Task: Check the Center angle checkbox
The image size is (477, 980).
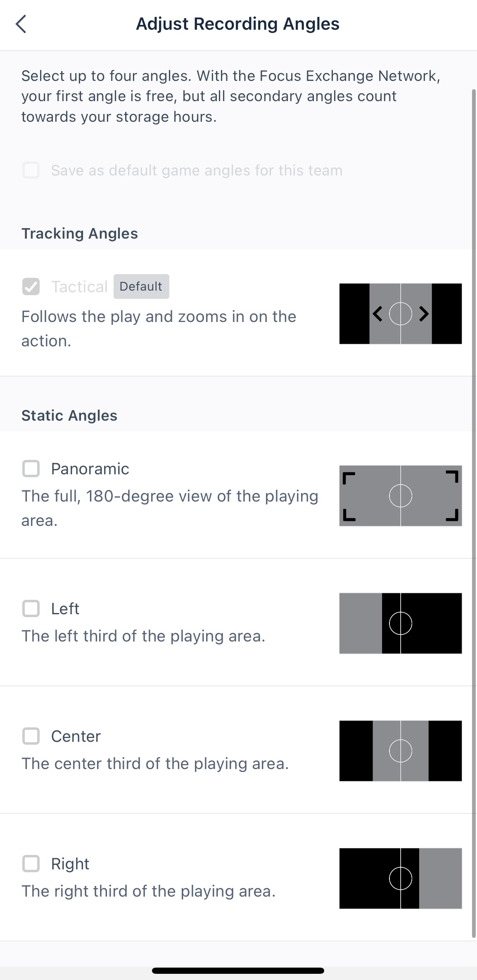Action: click(31, 736)
